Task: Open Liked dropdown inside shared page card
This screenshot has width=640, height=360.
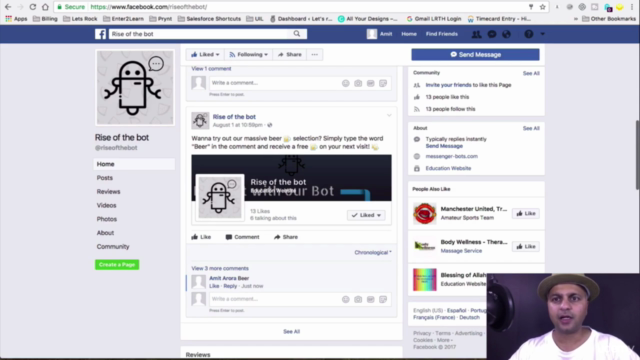Action: click(x=366, y=215)
